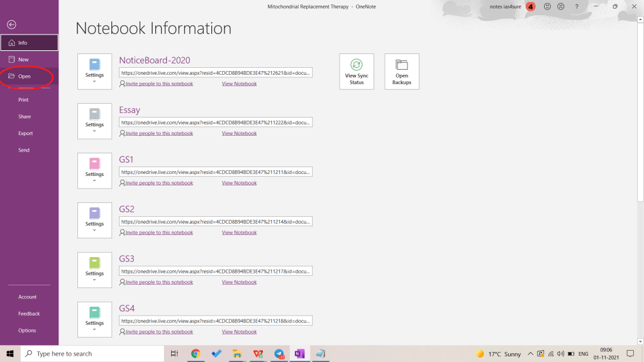Click the smiley feedback icon in title bar

pos(547,6)
